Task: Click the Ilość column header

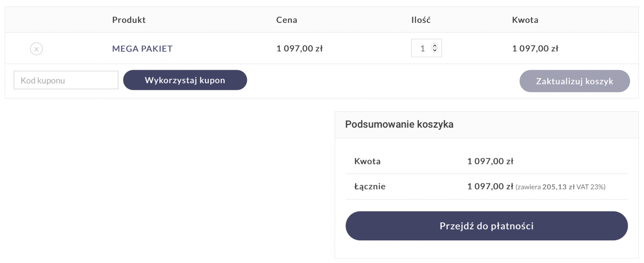Action: [x=421, y=20]
